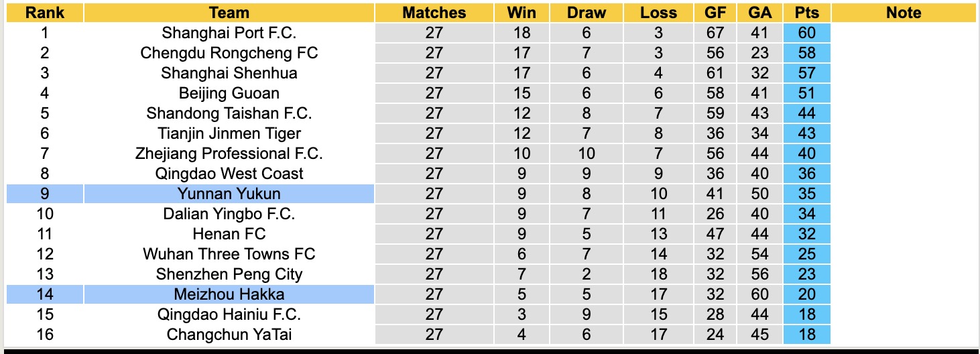This screenshot has height=354, width=980.
Task: Click Shanghai Port's 60 points cell
Action: (806, 33)
